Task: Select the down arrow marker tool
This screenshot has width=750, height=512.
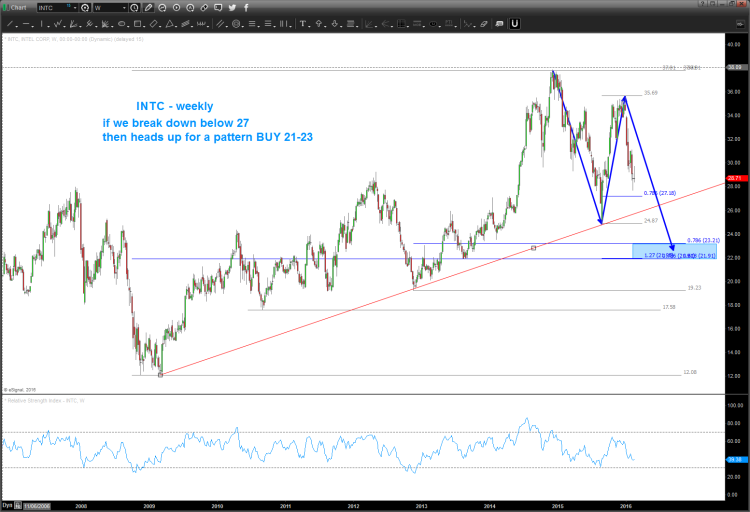Action: pyautogui.click(x=334, y=23)
